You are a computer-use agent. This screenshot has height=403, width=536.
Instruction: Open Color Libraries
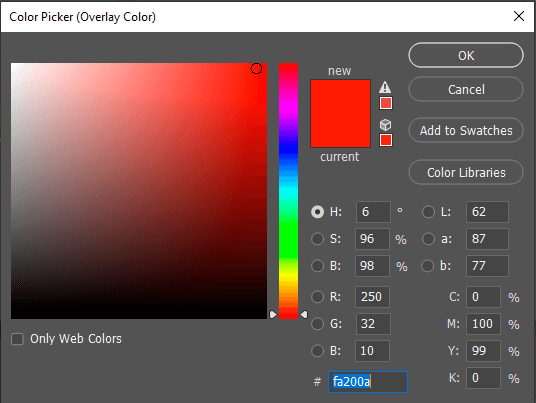tap(466, 173)
